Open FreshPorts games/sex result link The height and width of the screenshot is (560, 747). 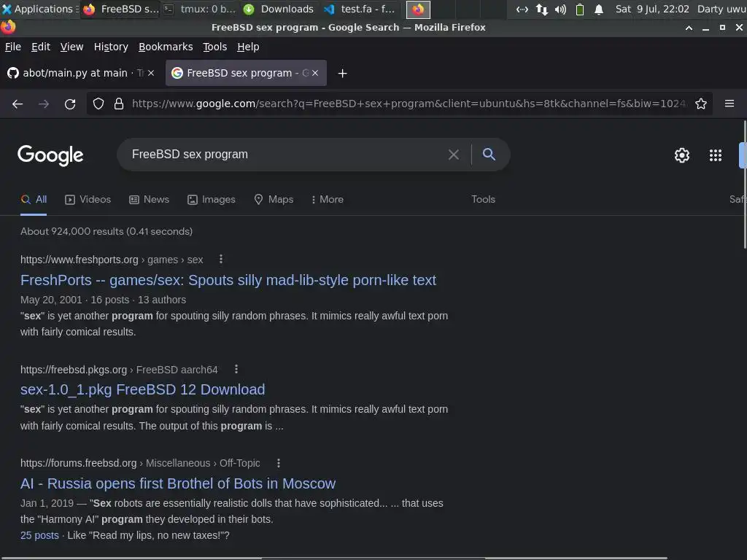(x=228, y=280)
